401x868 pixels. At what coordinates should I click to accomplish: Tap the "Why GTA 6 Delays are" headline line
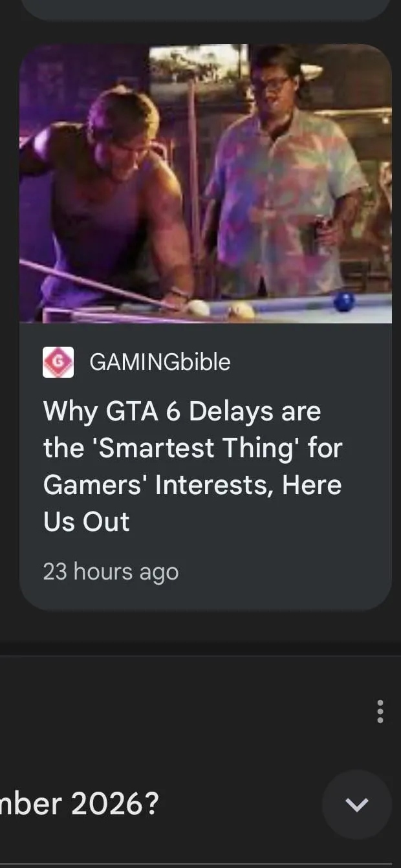click(182, 411)
